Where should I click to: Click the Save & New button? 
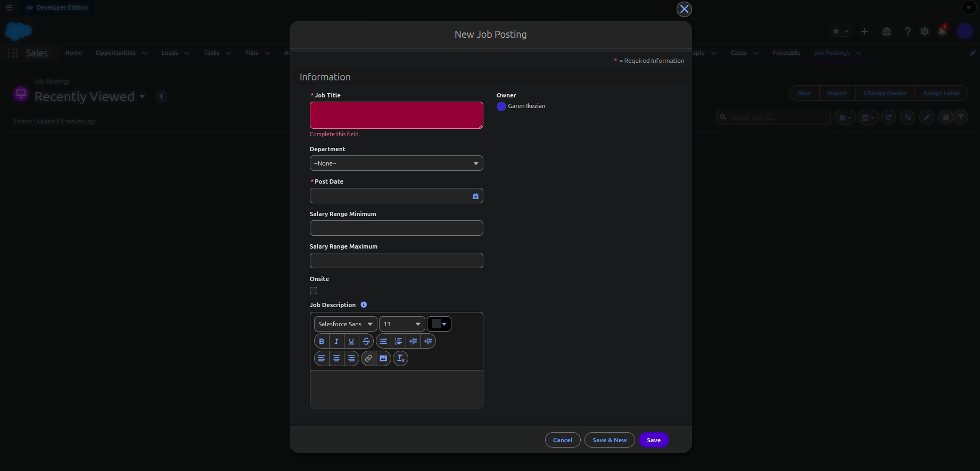click(610, 440)
